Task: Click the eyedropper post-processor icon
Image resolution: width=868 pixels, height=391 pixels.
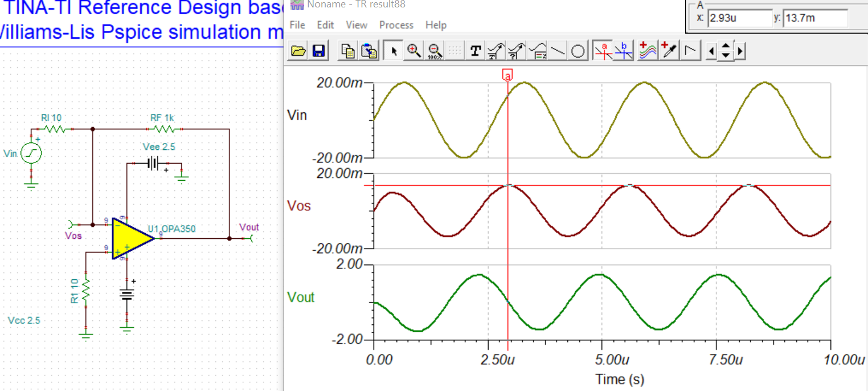Action: (x=669, y=51)
